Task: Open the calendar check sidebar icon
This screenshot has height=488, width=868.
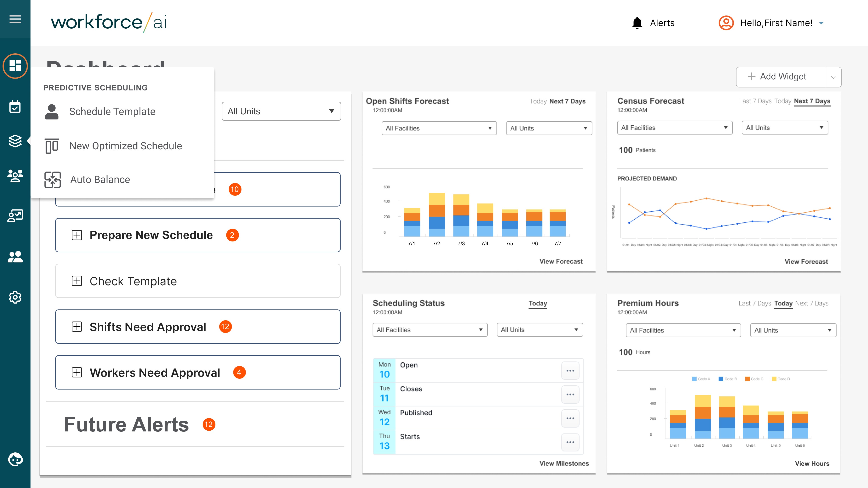Action: point(15,107)
